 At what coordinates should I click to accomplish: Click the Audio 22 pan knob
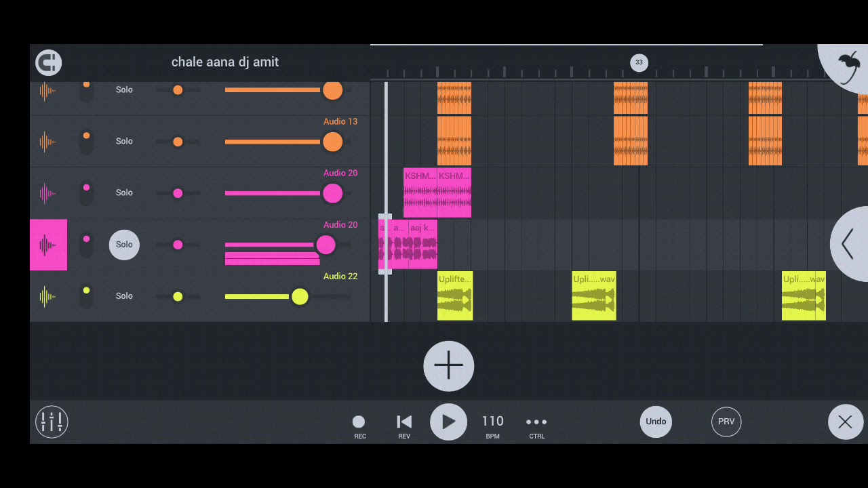(178, 296)
